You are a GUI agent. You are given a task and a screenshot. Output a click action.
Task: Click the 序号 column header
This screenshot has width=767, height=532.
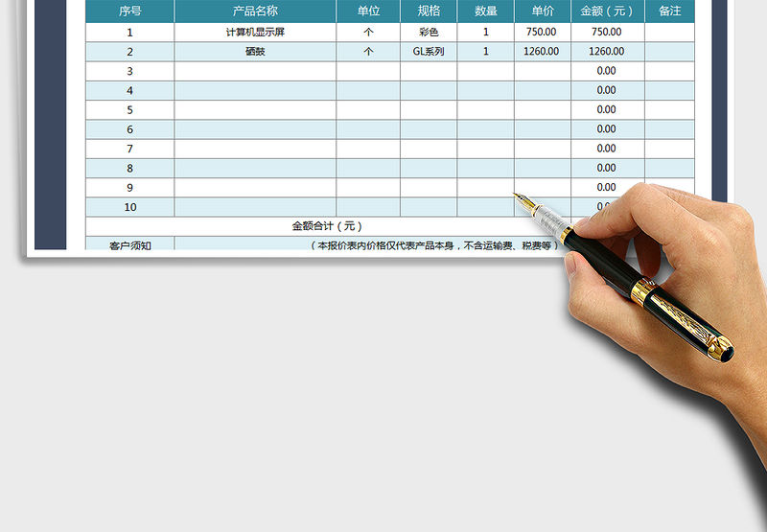(129, 12)
